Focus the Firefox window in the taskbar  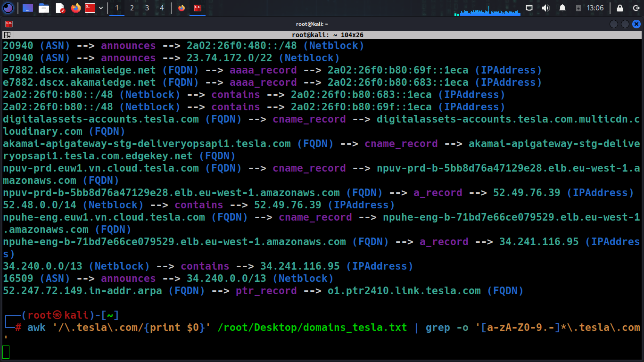click(182, 8)
